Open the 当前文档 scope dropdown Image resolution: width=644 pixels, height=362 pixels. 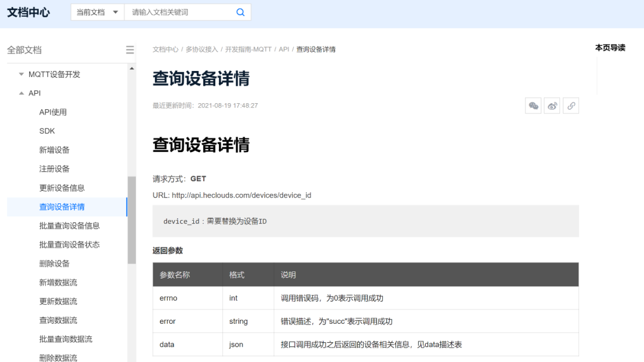click(97, 11)
